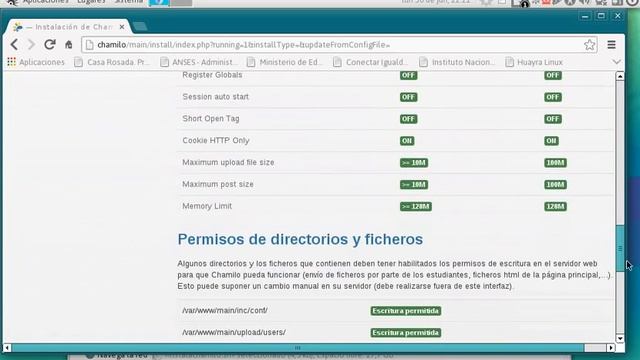
Task: Click current 100M badge for Maximum post size
Action: (555, 184)
